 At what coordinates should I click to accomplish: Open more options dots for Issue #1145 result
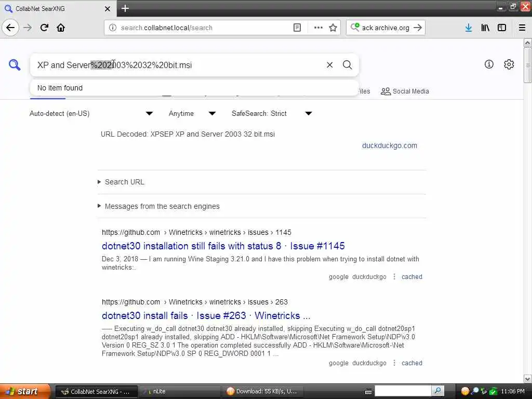coord(394,277)
